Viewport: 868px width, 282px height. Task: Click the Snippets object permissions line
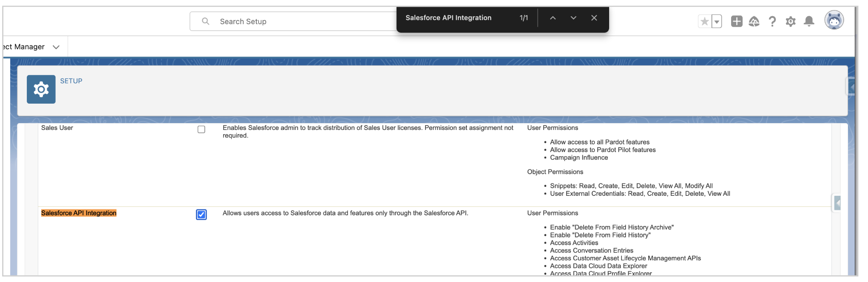click(x=631, y=186)
